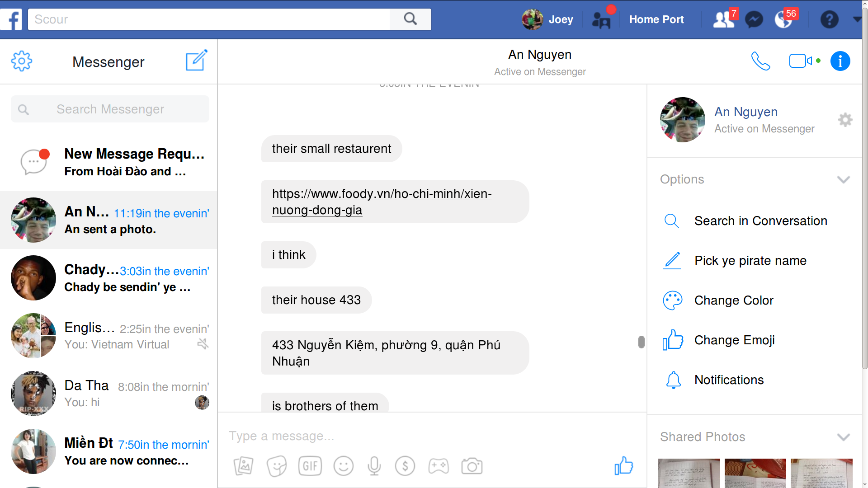Open the account dropdown arrow in top bar
868x488 pixels.
[857, 19]
